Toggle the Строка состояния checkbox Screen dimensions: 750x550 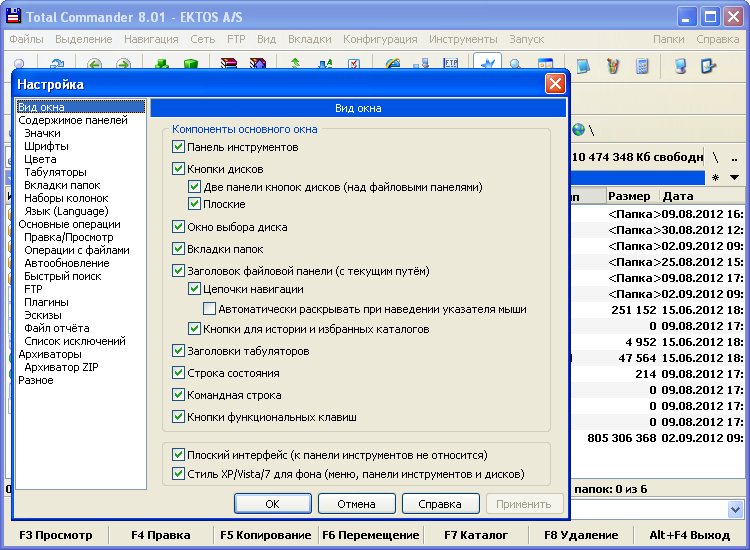click(x=178, y=373)
